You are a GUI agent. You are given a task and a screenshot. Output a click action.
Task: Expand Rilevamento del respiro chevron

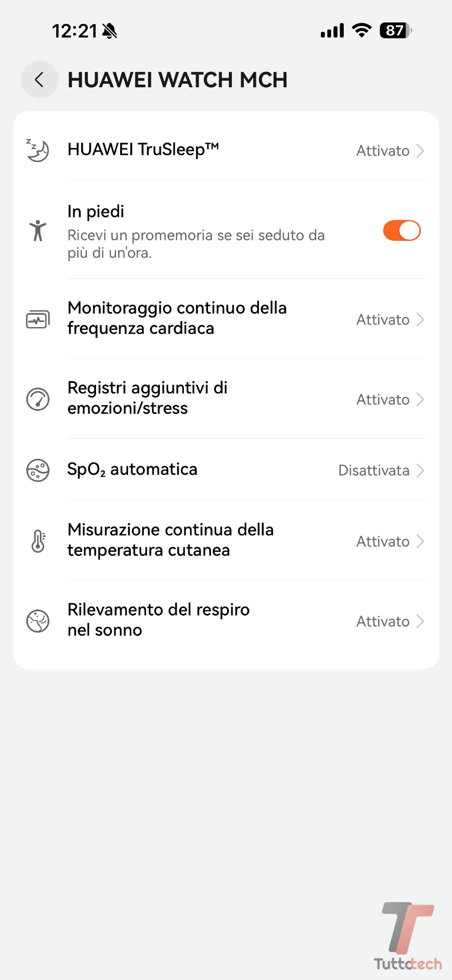(x=420, y=621)
